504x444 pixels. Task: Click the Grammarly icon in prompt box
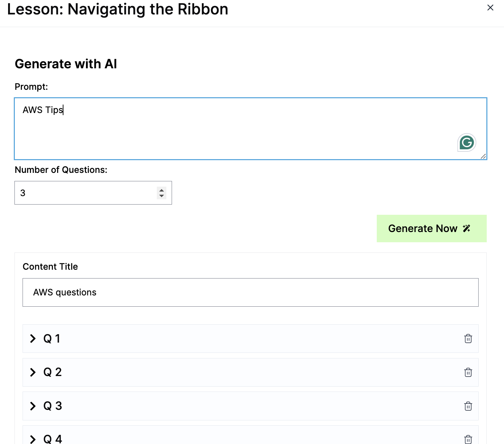467,143
